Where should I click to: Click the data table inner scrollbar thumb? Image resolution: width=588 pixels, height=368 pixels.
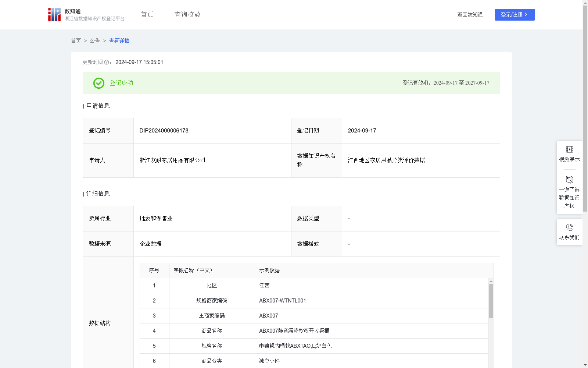(491, 301)
